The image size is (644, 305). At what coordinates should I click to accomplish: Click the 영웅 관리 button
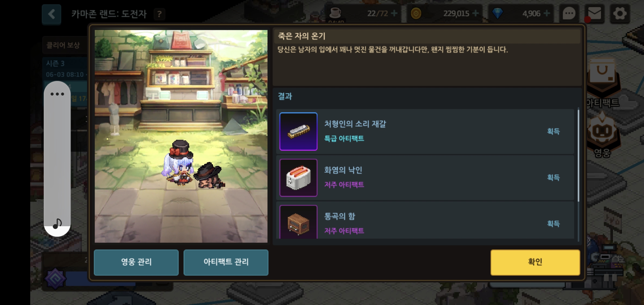tap(136, 262)
